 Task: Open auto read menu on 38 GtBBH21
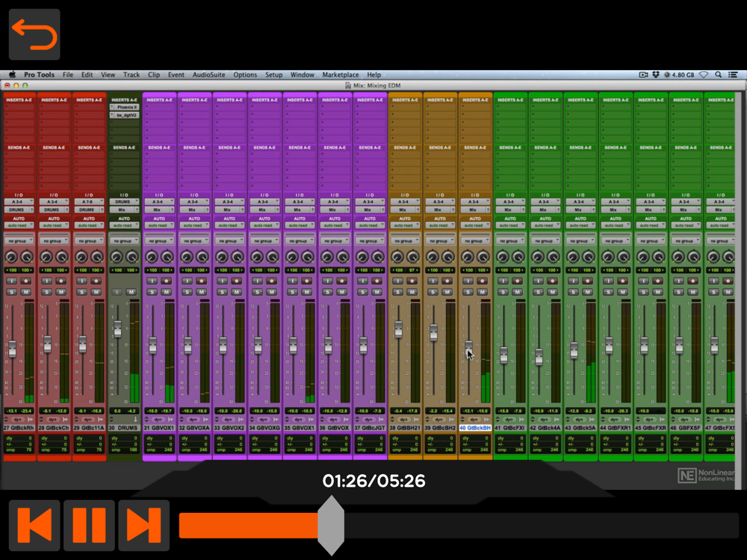405,225
